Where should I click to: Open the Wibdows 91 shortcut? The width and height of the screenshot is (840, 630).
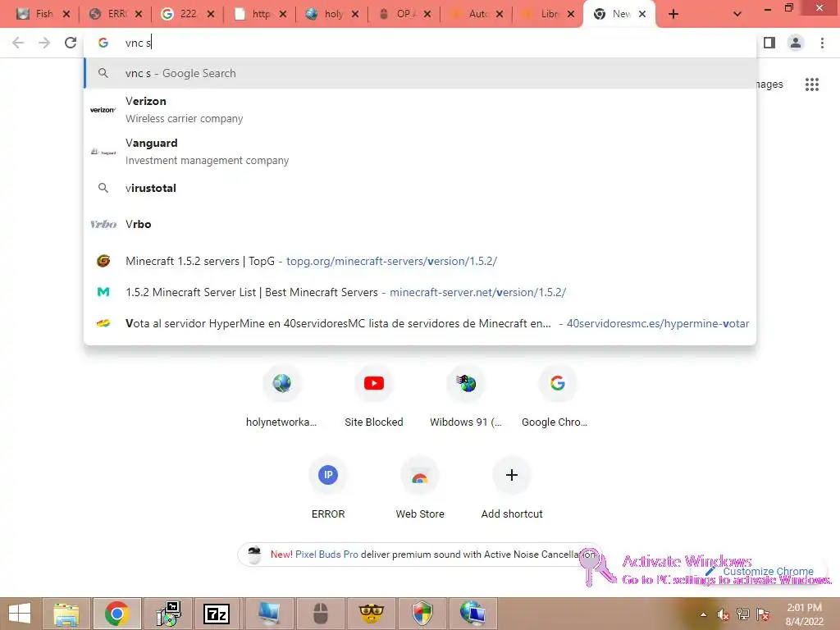pyautogui.click(x=466, y=398)
